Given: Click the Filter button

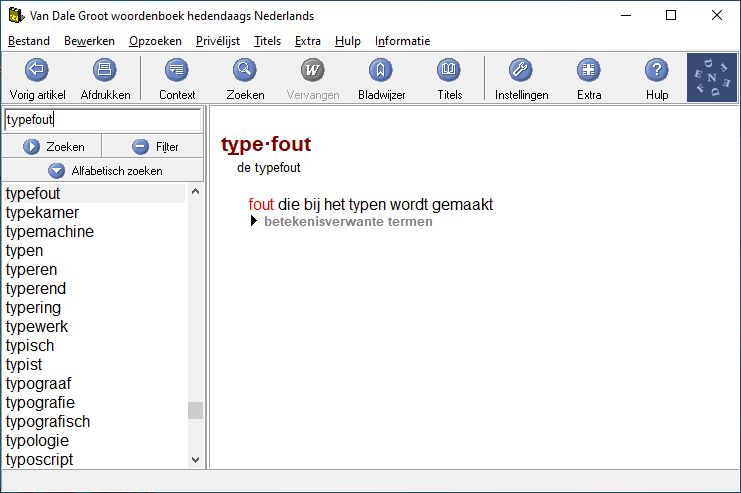Looking at the screenshot, I should 153,147.
